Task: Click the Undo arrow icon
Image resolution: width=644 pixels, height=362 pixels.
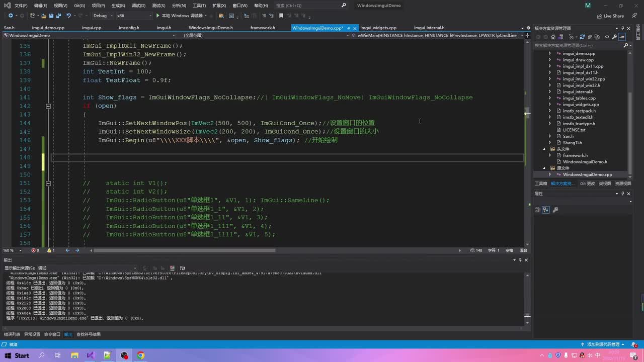Action: [68, 16]
